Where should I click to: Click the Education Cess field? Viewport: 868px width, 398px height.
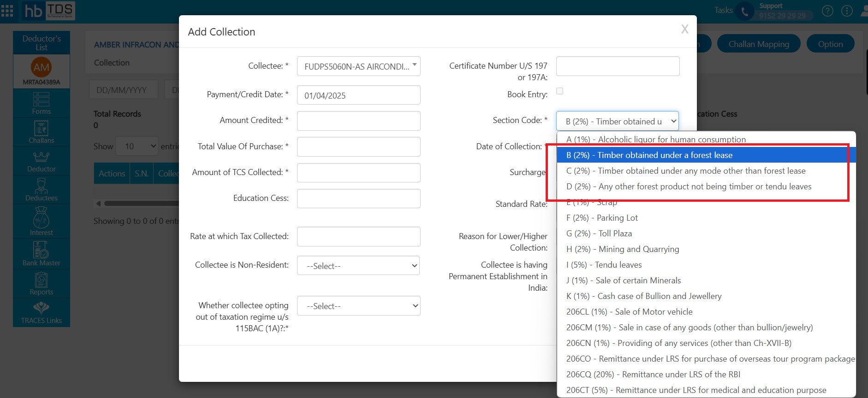pos(359,199)
